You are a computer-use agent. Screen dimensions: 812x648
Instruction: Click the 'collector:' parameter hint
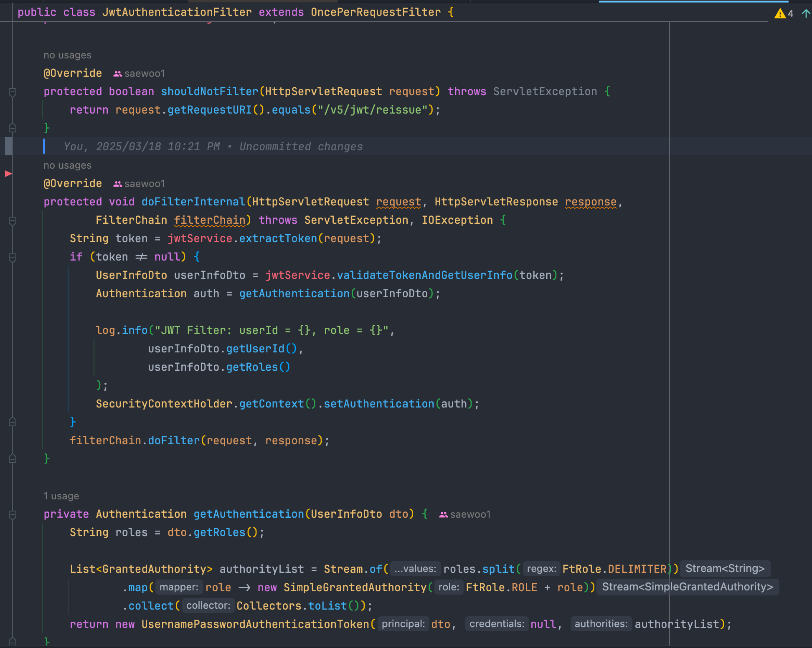[x=208, y=605]
